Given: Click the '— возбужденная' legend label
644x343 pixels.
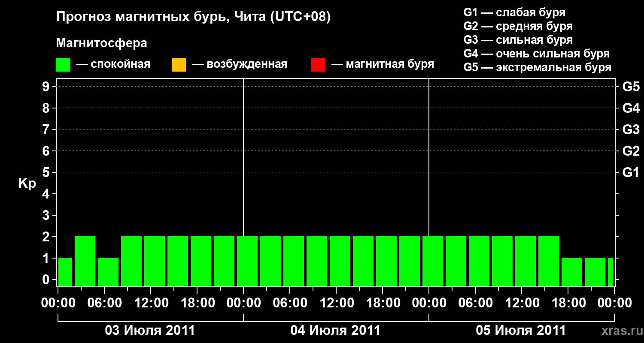Looking at the screenshot, I should (x=240, y=64).
